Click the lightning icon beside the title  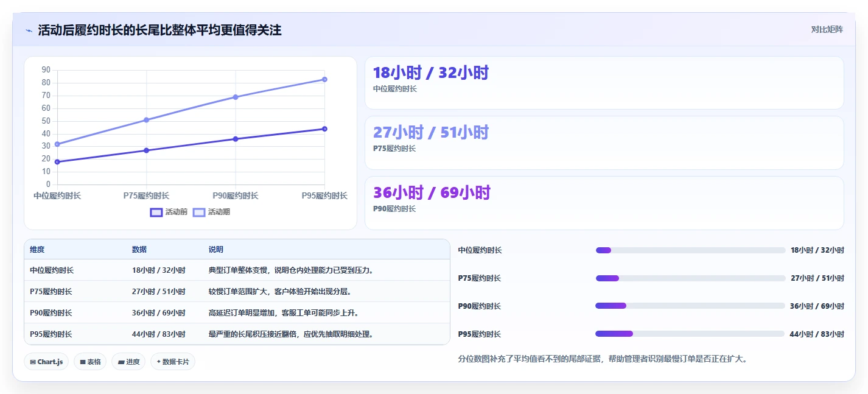(29, 30)
